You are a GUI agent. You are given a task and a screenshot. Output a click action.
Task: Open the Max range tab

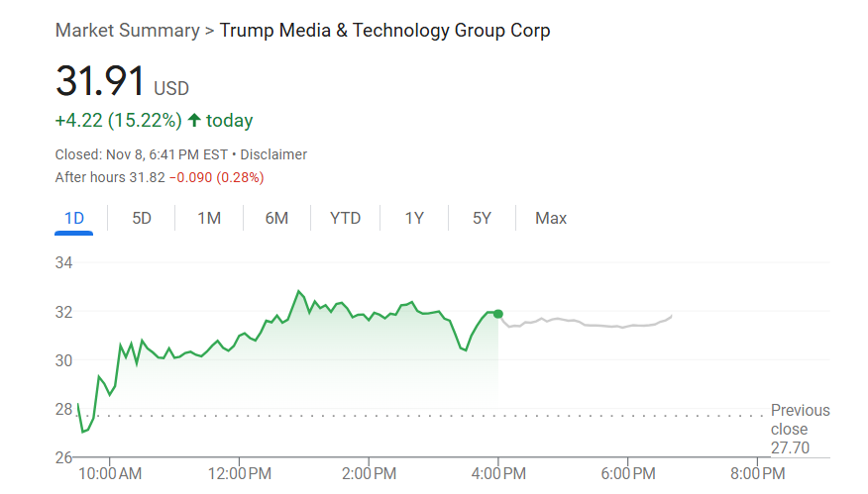click(551, 218)
